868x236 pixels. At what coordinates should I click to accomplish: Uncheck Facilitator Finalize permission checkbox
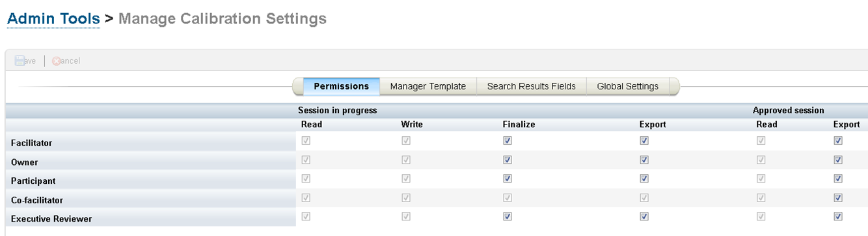click(x=507, y=140)
